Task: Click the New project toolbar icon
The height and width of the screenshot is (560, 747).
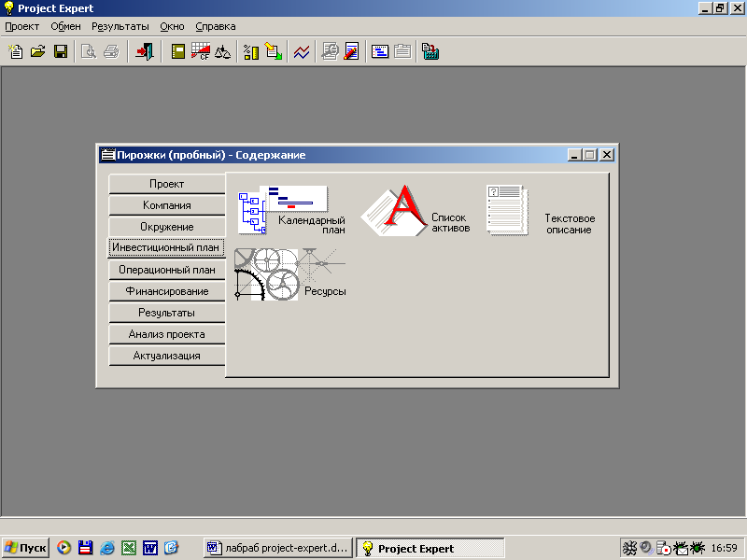Action: coord(16,51)
